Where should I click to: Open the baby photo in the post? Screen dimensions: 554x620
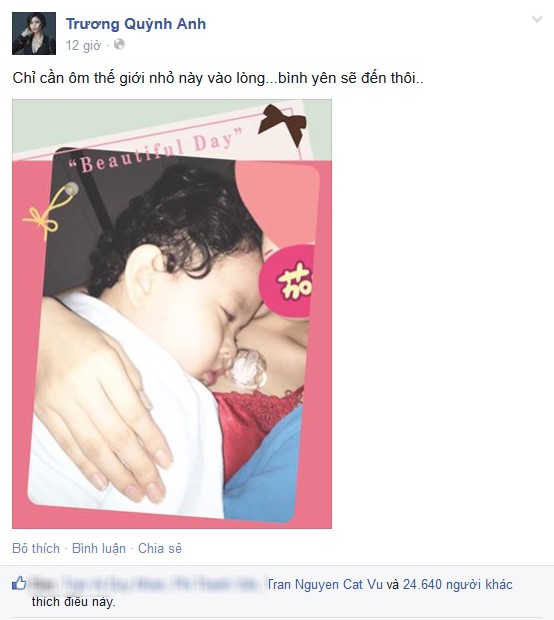[x=172, y=314]
